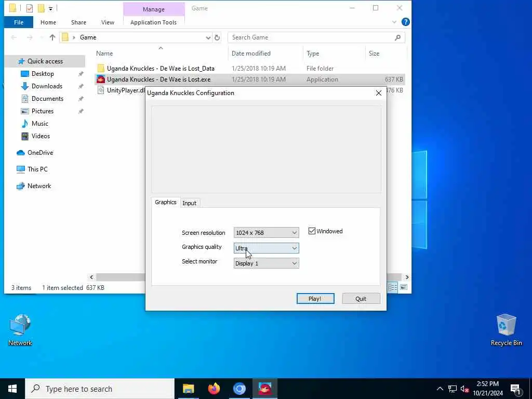Open Pictures in the navigation pane
532x399 pixels.
pos(43,111)
